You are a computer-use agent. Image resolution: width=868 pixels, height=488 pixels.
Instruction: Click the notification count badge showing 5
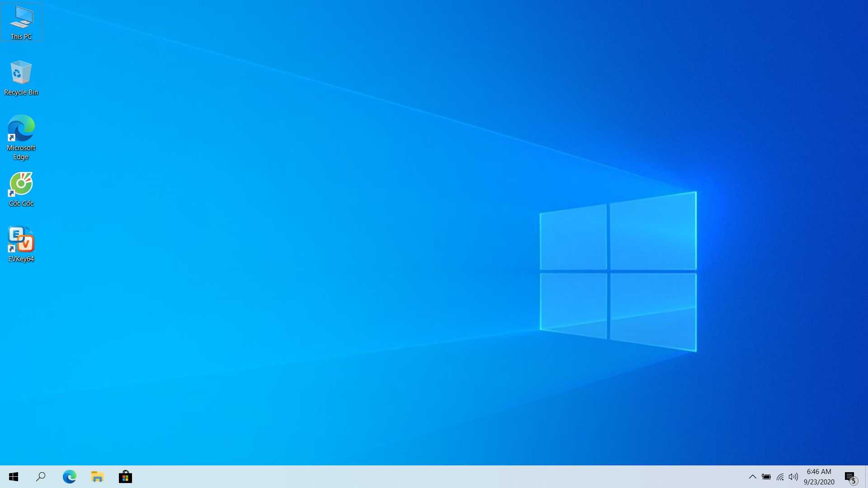click(x=854, y=481)
